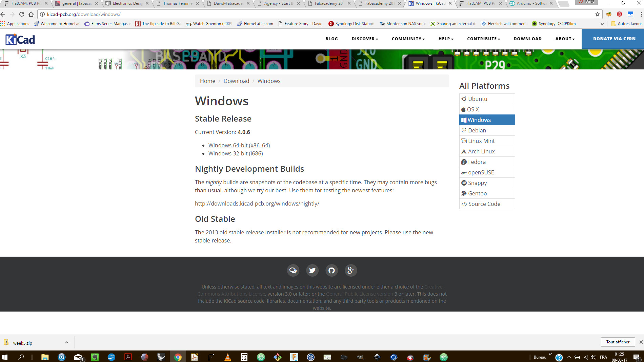The height and width of the screenshot is (362, 644).
Task: Open the 2013 old stable release link
Action: coord(235,232)
